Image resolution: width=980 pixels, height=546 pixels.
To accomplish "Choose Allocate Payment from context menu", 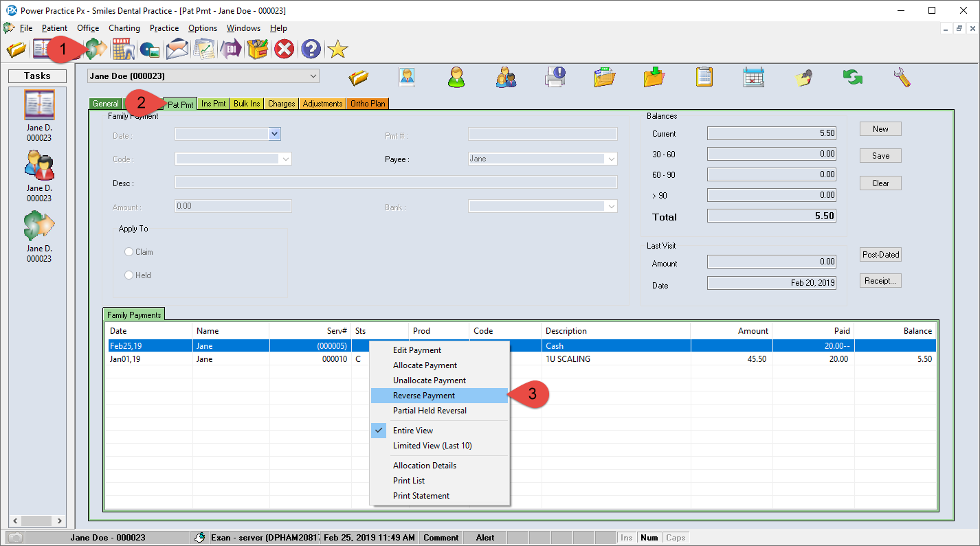I will [440, 365].
